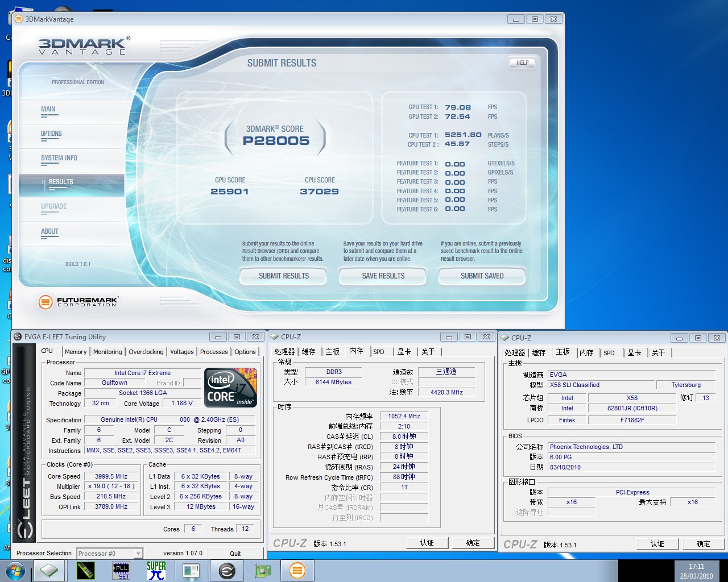Click the SUBMIT SAVED button
Screen dimensions: 728x582
[482, 276]
